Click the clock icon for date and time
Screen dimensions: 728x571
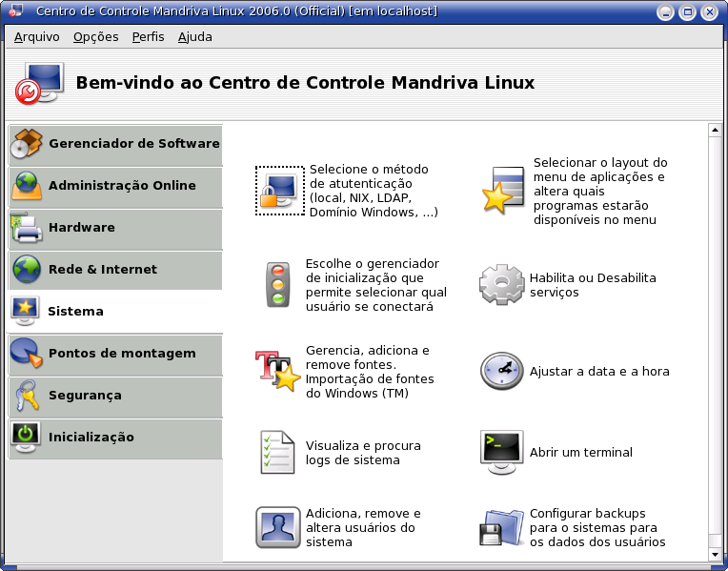click(x=502, y=371)
